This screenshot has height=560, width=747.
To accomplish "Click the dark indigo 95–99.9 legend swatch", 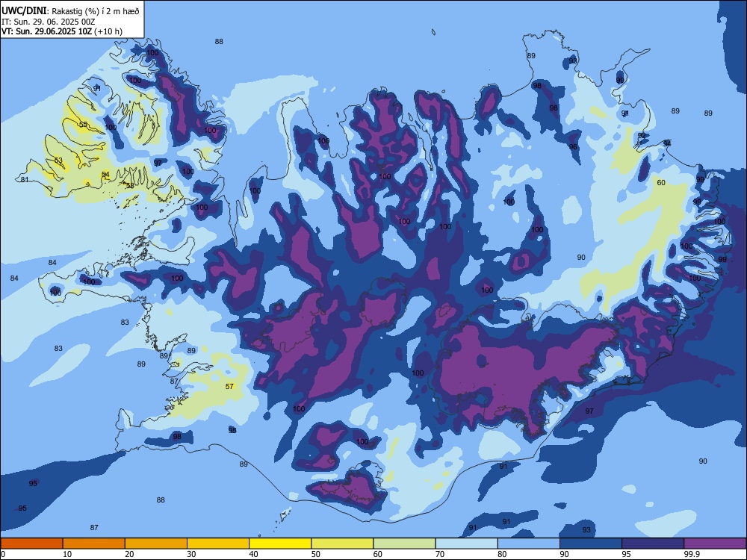I will tap(653, 544).
